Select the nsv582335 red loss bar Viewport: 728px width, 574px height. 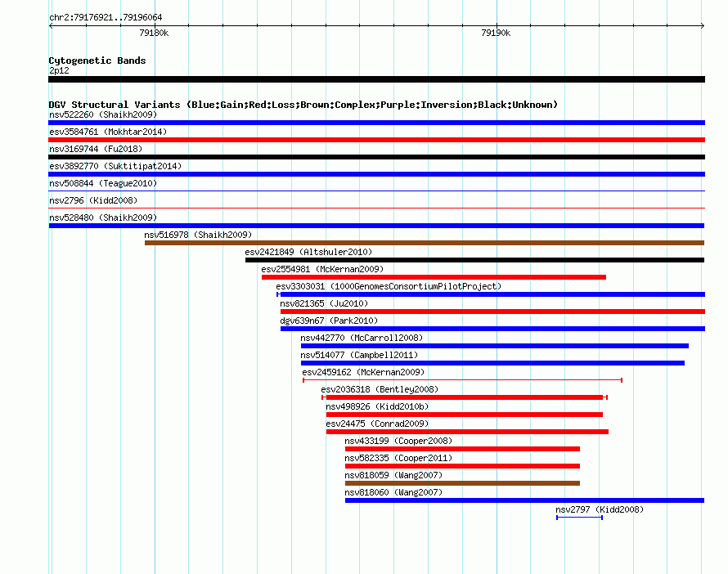(x=462, y=466)
